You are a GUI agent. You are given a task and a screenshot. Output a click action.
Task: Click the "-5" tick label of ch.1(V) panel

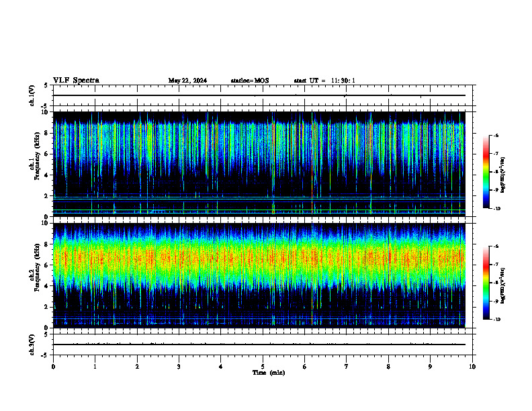coord(44,106)
